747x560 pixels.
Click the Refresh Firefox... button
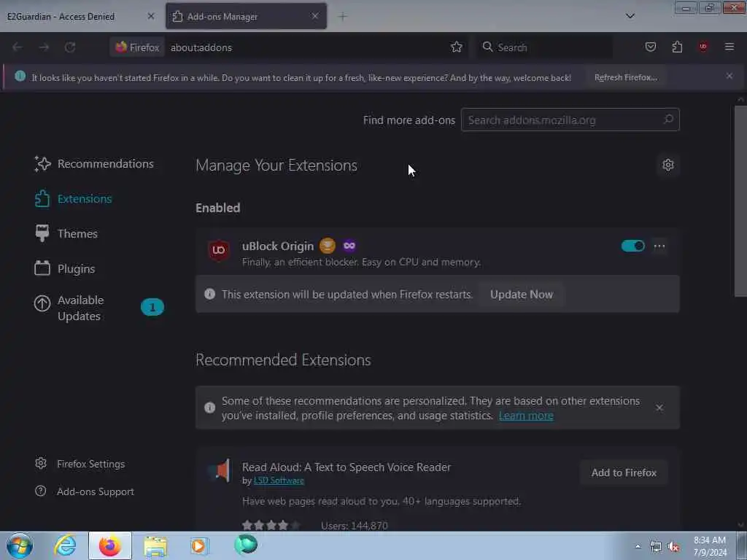tap(625, 77)
